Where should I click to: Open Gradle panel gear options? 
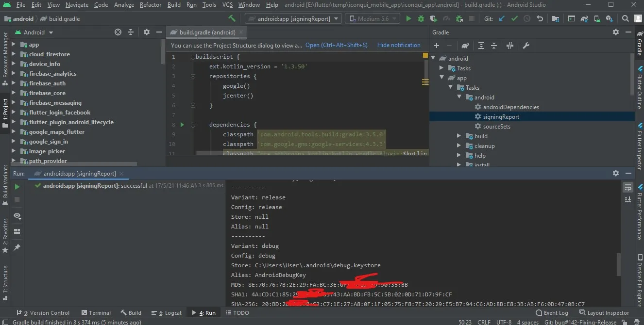(x=616, y=32)
